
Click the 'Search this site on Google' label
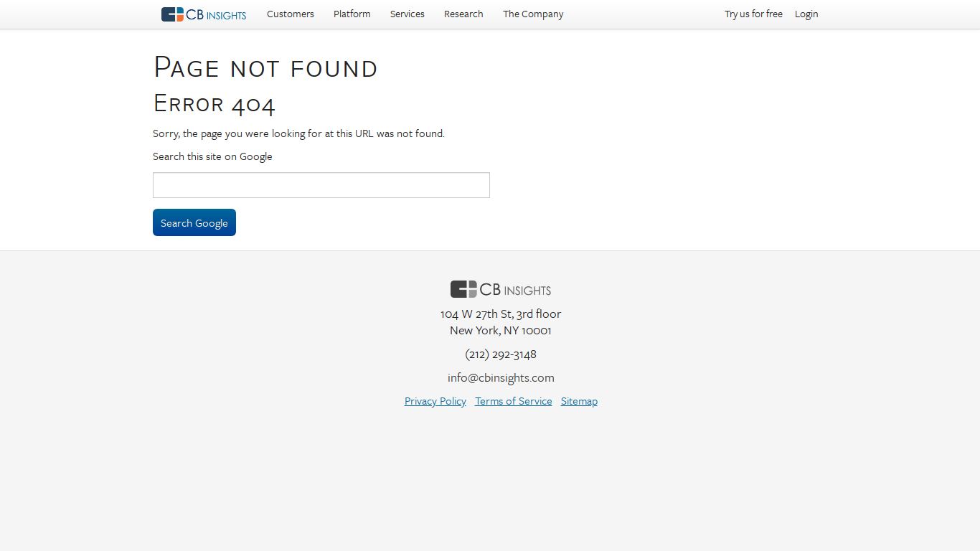(212, 156)
